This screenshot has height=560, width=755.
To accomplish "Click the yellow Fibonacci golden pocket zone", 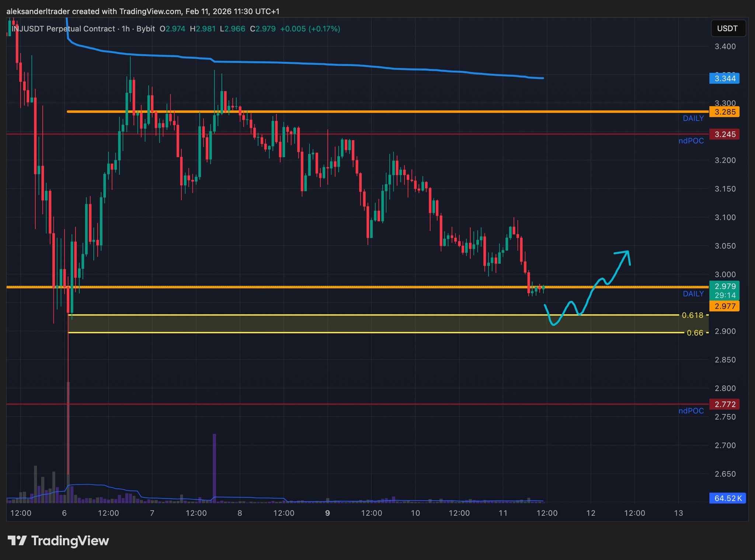I will click(369, 324).
